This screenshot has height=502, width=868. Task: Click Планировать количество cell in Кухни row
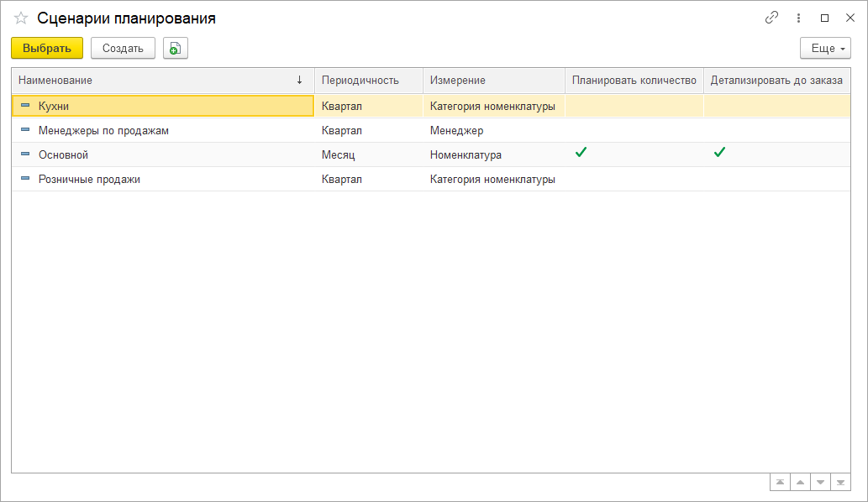634,106
